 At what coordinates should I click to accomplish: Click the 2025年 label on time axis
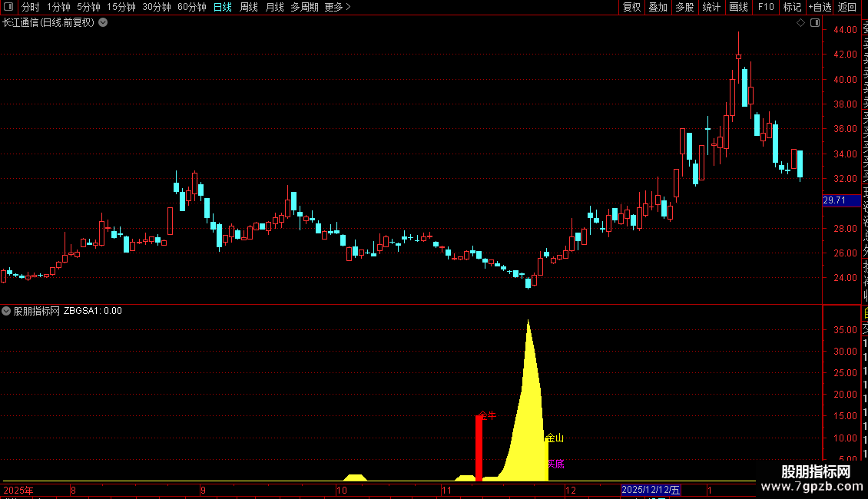[18, 490]
